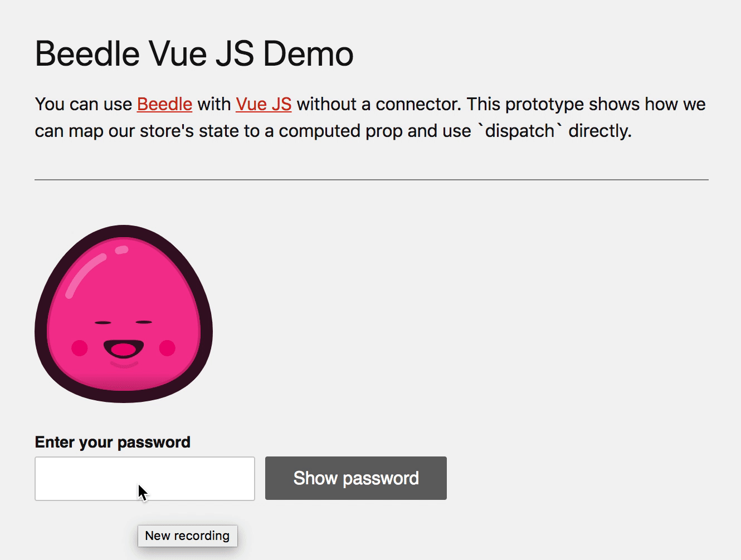
Task: Click the shiny highlight on mascot's head
Action: [85, 274]
